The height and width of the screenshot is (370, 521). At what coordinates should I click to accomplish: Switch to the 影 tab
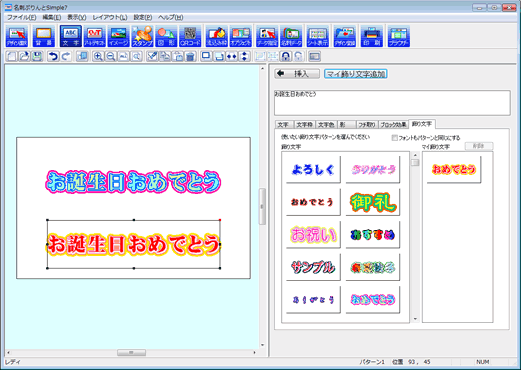[346, 125]
